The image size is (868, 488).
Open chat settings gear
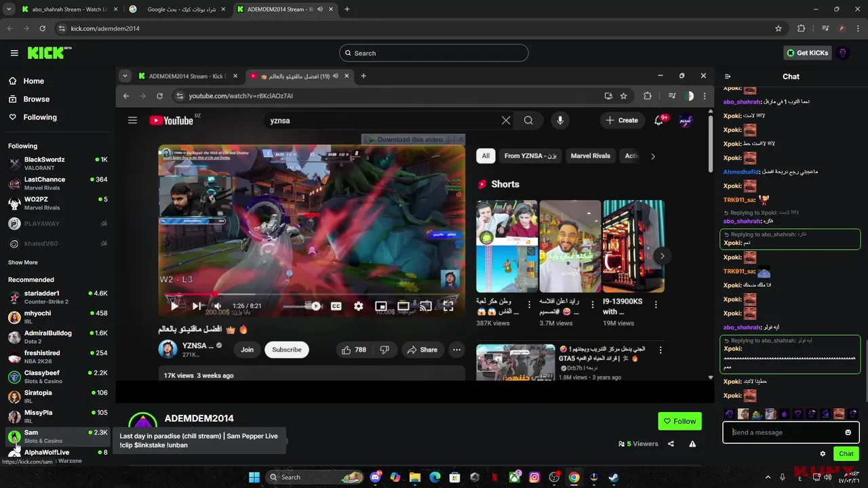[823, 454]
